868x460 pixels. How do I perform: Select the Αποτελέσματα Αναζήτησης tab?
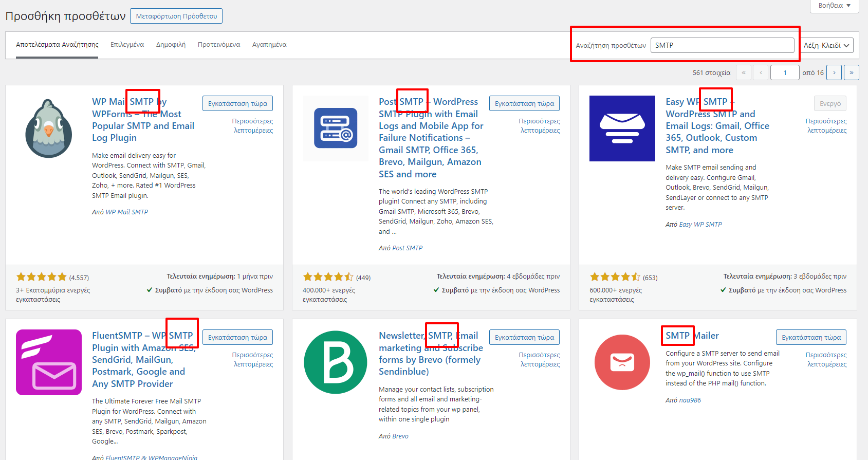pos(57,45)
